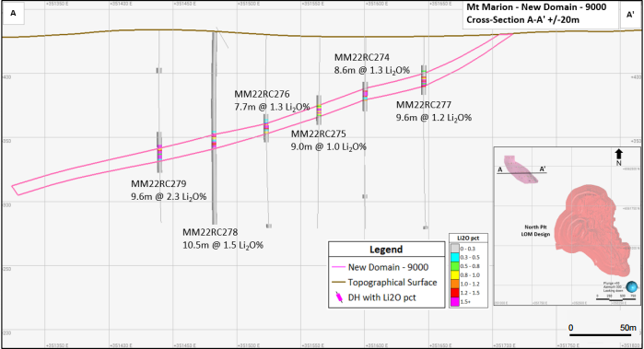Select the MM22RC277 intercept annotation
Screen dimensions: 644x349
point(434,111)
